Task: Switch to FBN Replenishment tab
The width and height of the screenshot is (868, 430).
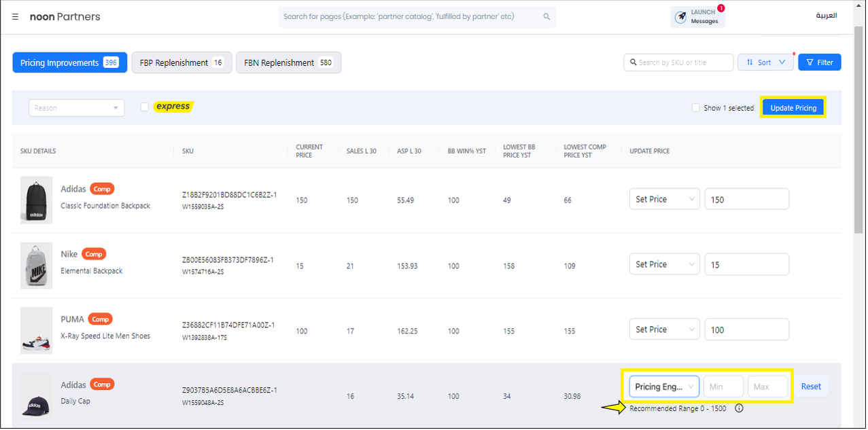Action: (288, 62)
